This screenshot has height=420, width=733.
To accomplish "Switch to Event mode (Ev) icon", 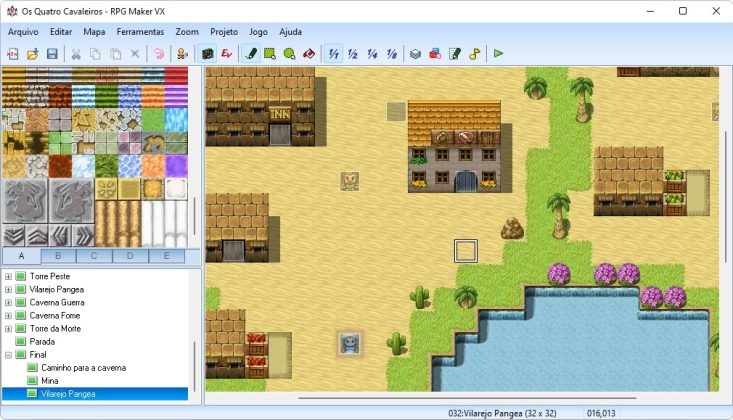I will pyautogui.click(x=227, y=54).
